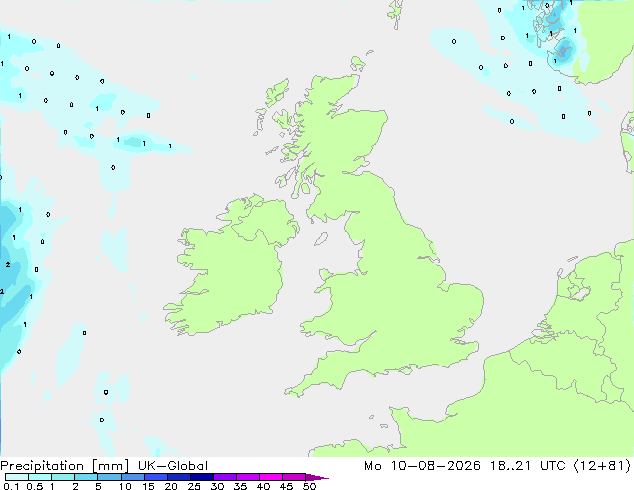634x490 pixels.
Task: Select the 1–2 mm legend swatch
Action: (x=63, y=477)
